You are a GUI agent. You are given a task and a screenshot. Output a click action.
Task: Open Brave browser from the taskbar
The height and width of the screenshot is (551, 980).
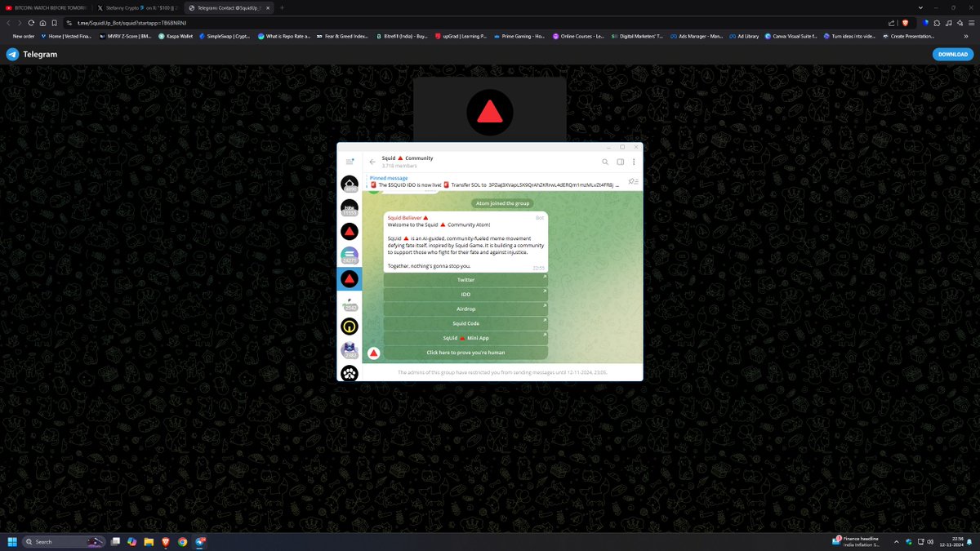(167, 541)
